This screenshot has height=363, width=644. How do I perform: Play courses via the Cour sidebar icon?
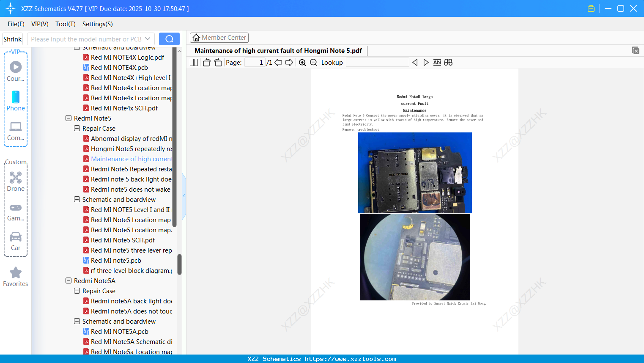coord(16,66)
